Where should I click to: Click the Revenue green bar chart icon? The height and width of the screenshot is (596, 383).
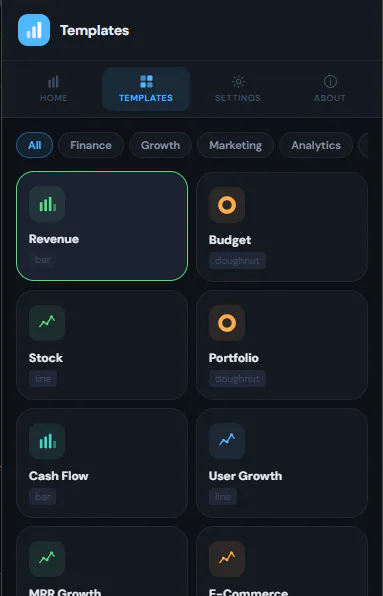tap(47, 204)
